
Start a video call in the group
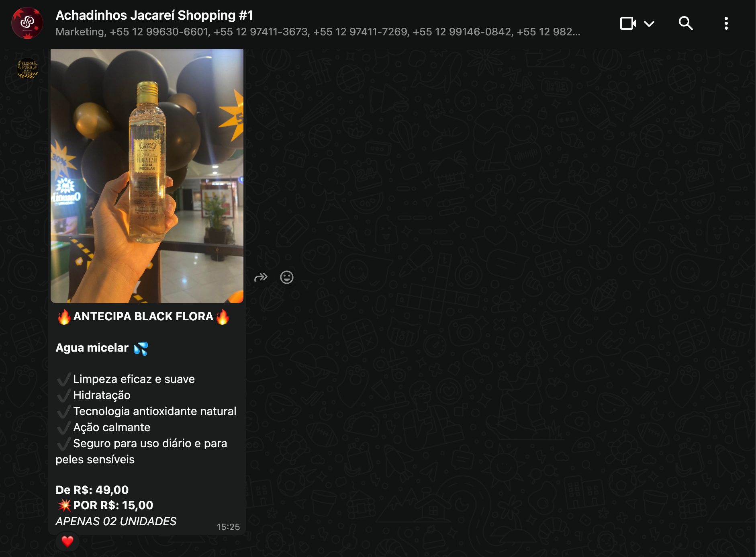coord(628,23)
